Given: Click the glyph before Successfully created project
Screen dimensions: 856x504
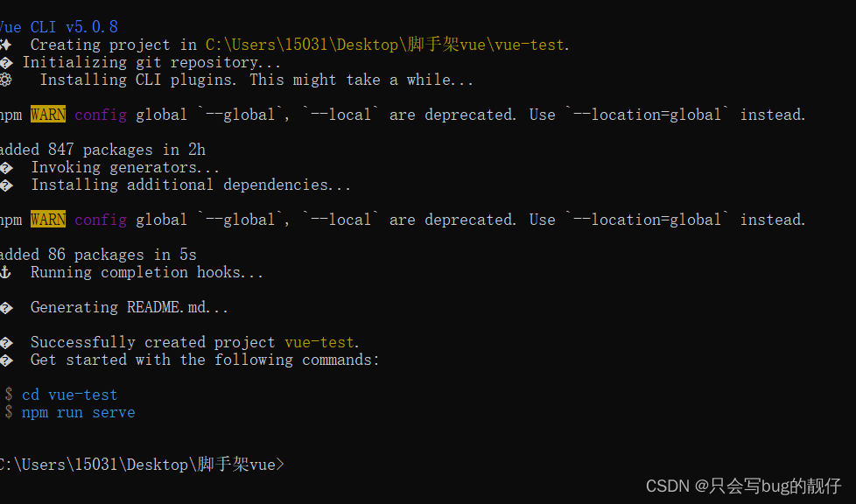Looking at the screenshot, I should (x=6, y=342).
